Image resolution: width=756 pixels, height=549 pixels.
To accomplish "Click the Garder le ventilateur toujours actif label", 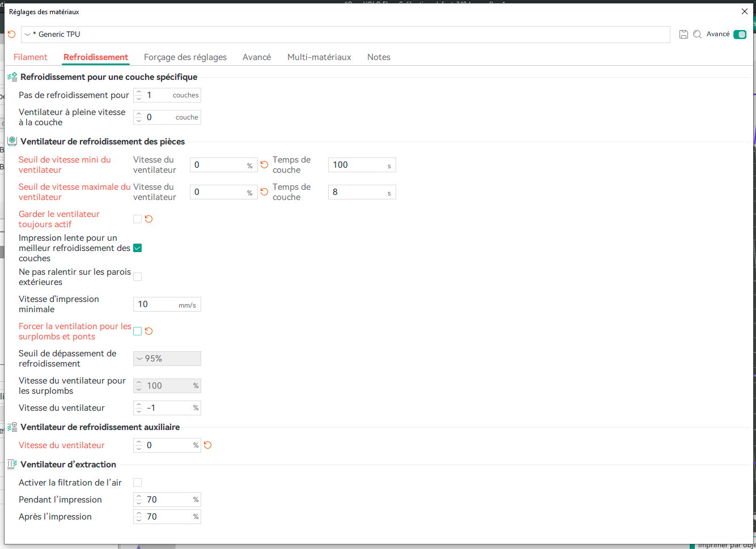I will (59, 219).
